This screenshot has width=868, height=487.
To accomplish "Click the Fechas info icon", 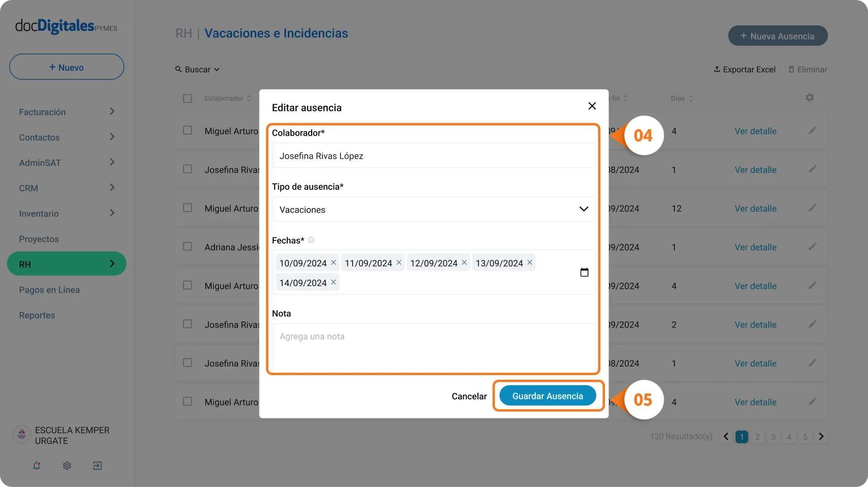I will pos(311,240).
